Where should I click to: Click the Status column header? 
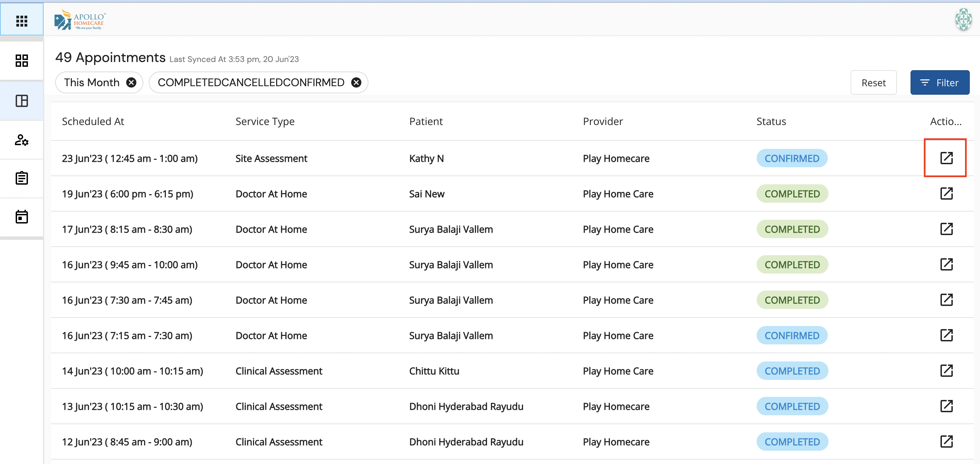[771, 121]
